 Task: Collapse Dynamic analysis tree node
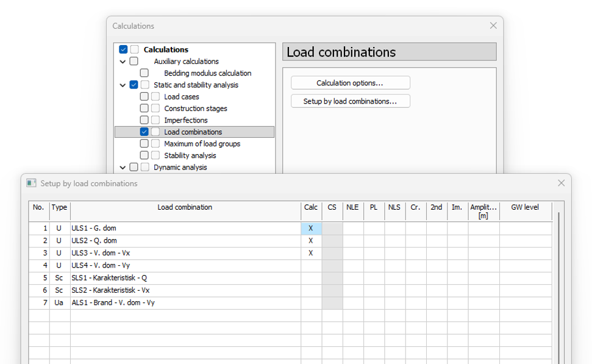click(x=123, y=167)
